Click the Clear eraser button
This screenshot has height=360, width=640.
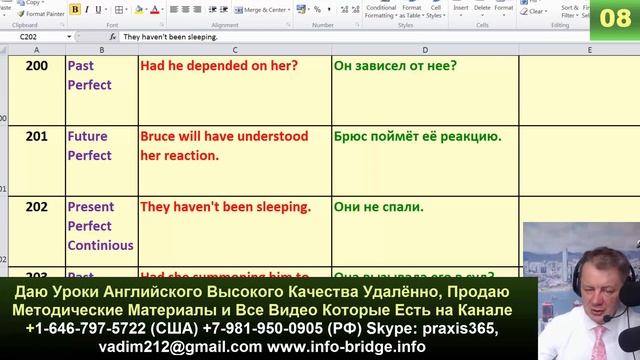tap(534, 11)
